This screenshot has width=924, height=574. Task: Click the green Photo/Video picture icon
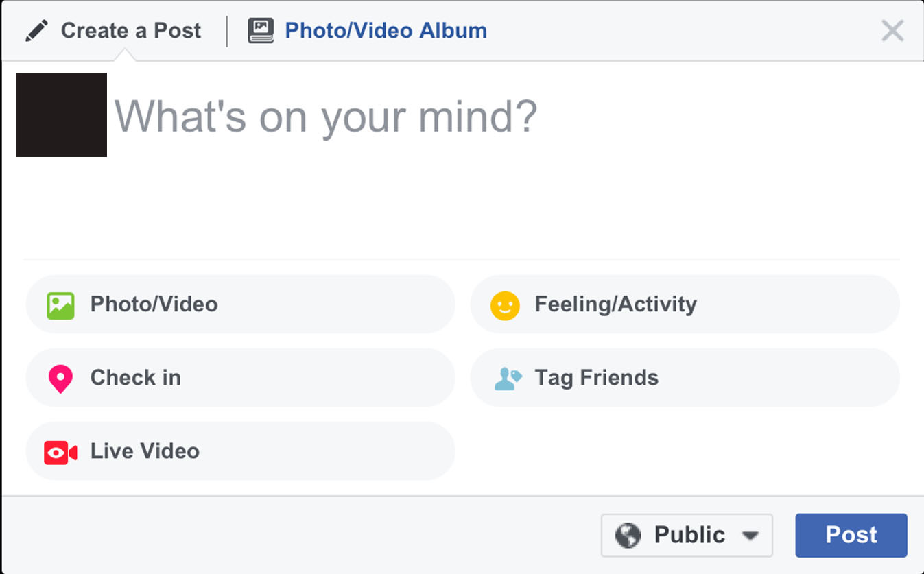[x=60, y=305]
